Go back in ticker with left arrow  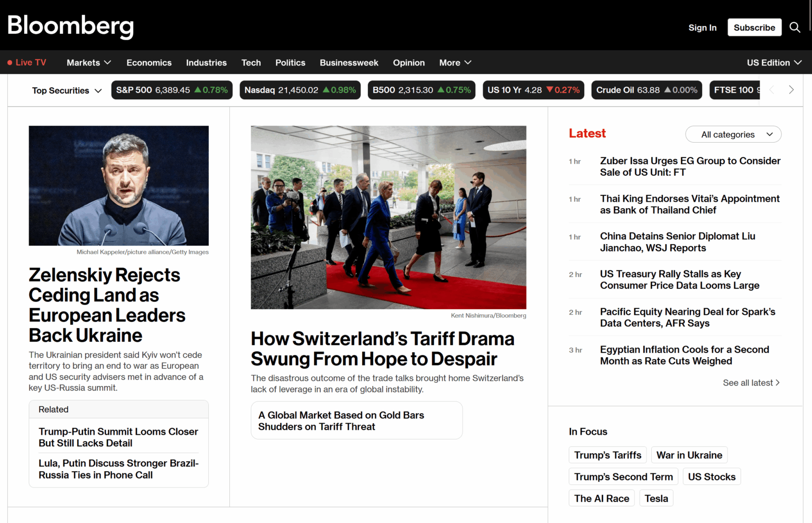771,90
